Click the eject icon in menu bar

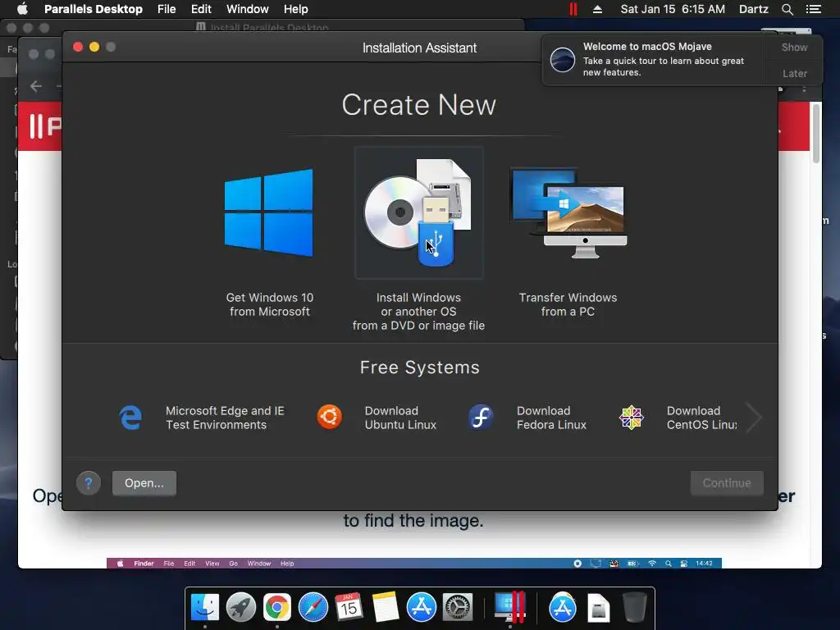click(x=597, y=9)
